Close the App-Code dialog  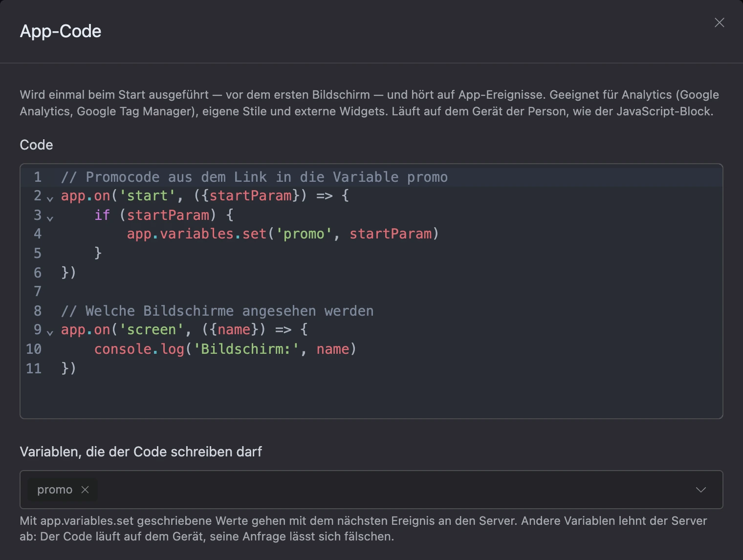coord(719,22)
